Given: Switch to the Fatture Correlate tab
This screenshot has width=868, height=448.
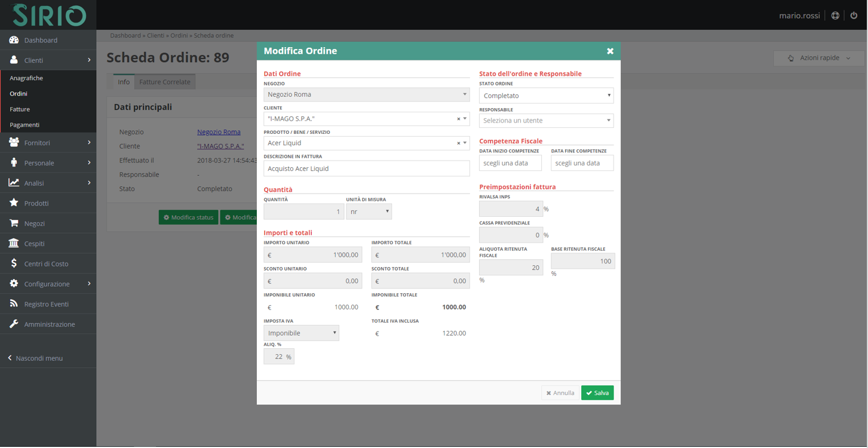Looking at the screenshot, I should pos(164,82).
